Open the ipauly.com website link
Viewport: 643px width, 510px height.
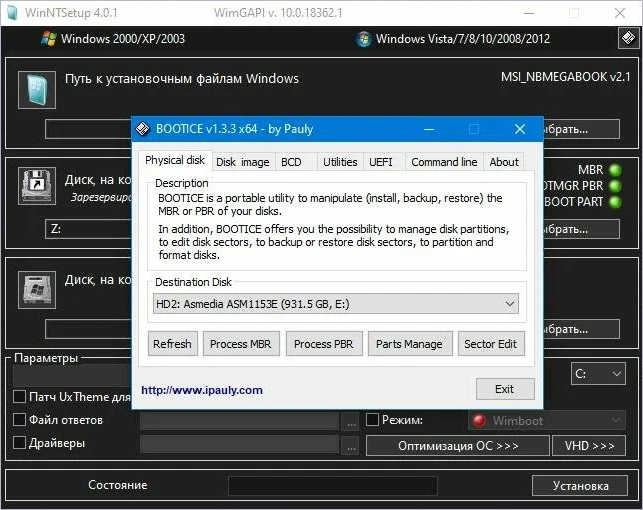(x=202, y=390)
